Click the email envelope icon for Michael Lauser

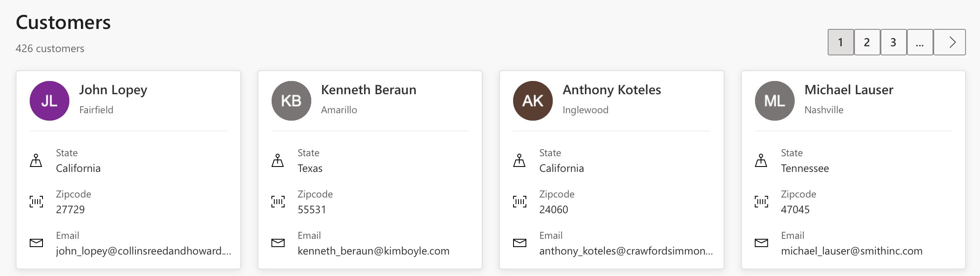[x=761, y=243]
